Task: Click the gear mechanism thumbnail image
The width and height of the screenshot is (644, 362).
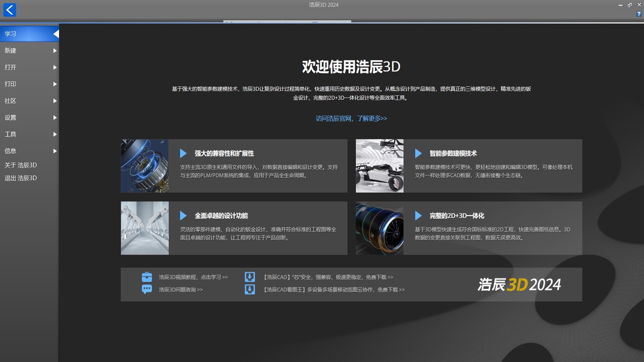Action: coord(144,166)
